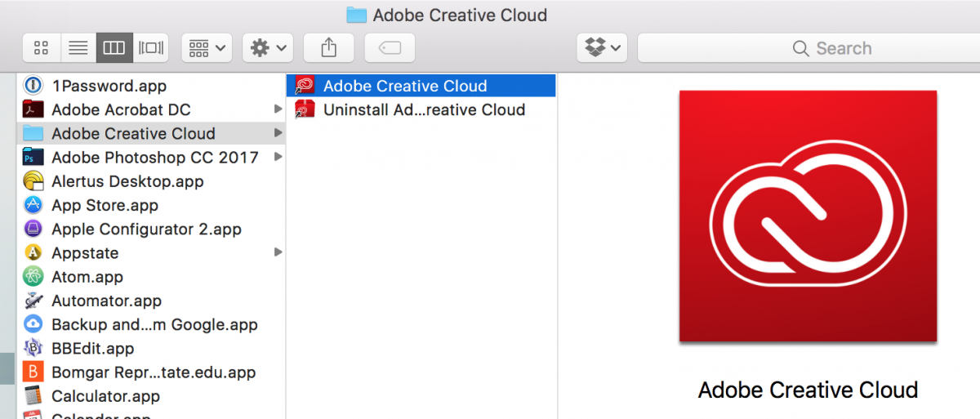
Task: Select Backup and…m Google.app entry
Action: (x=154, y=324)
